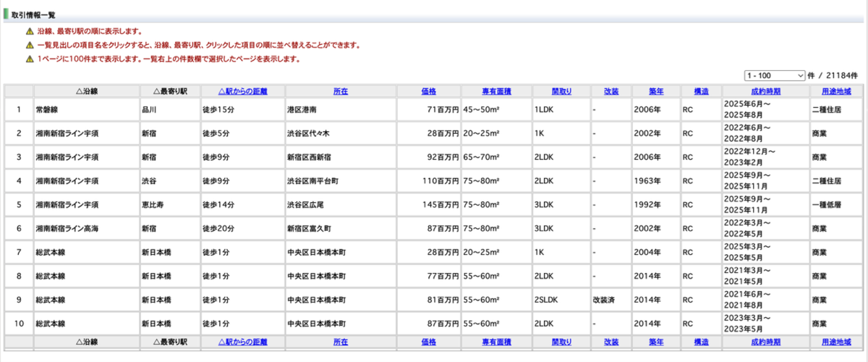Sort by 所在 in top header row

(341, 91)
